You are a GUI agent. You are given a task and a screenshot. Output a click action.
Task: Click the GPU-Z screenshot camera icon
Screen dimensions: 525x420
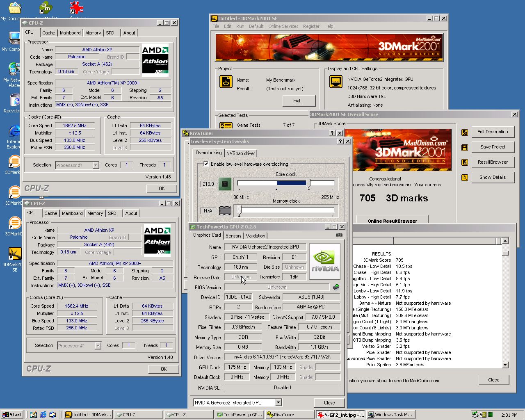point(339,235)
